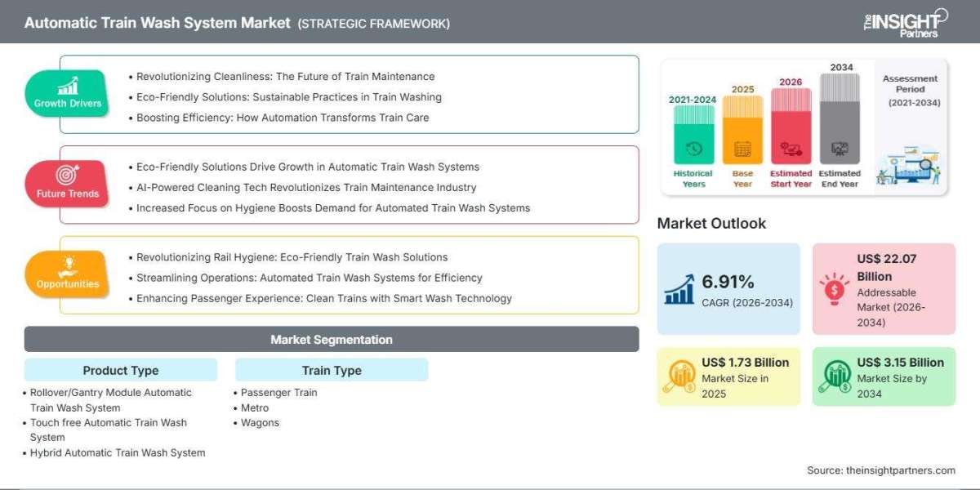Click the Historical Years clock icon

coord(694,149)
